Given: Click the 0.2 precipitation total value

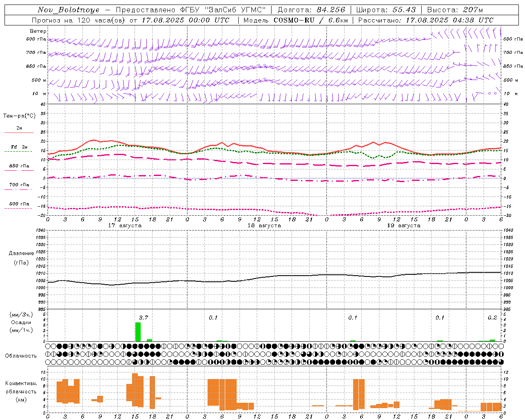Looking at the screenshot, I should tap(492, 317).
